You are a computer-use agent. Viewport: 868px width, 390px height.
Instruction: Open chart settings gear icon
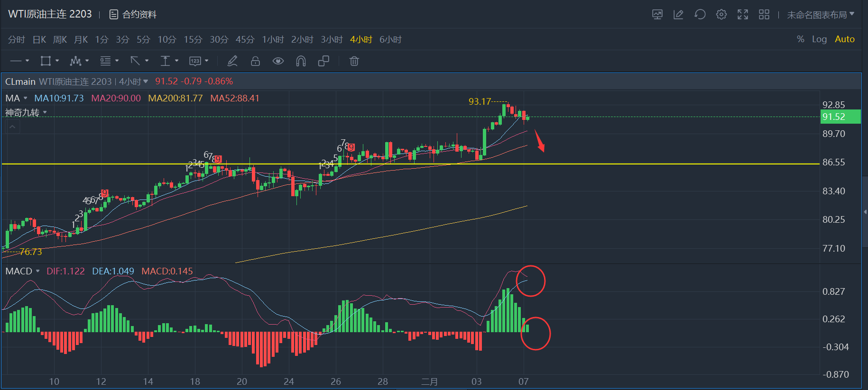(x=721, y=15)
